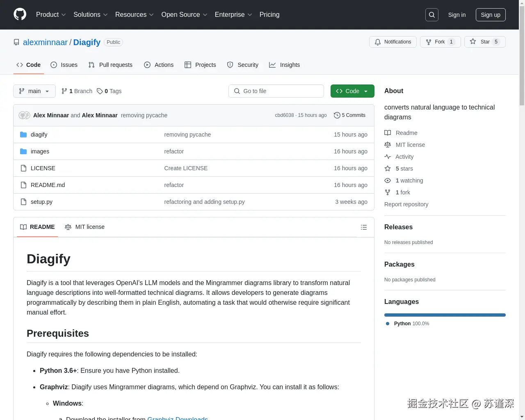Click the watching eye icon
525x420 pixels.
coord(388,180)
